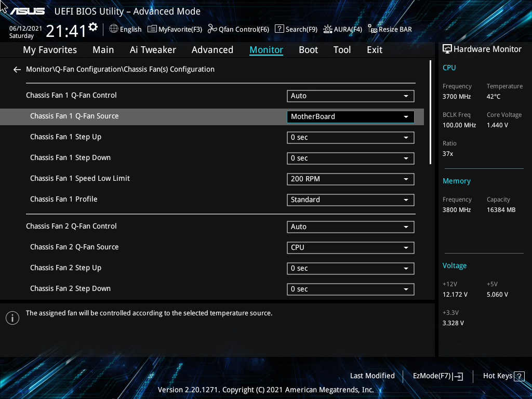
Task: Select the Chassis Fan 1 Profile label
Action: 64,199
